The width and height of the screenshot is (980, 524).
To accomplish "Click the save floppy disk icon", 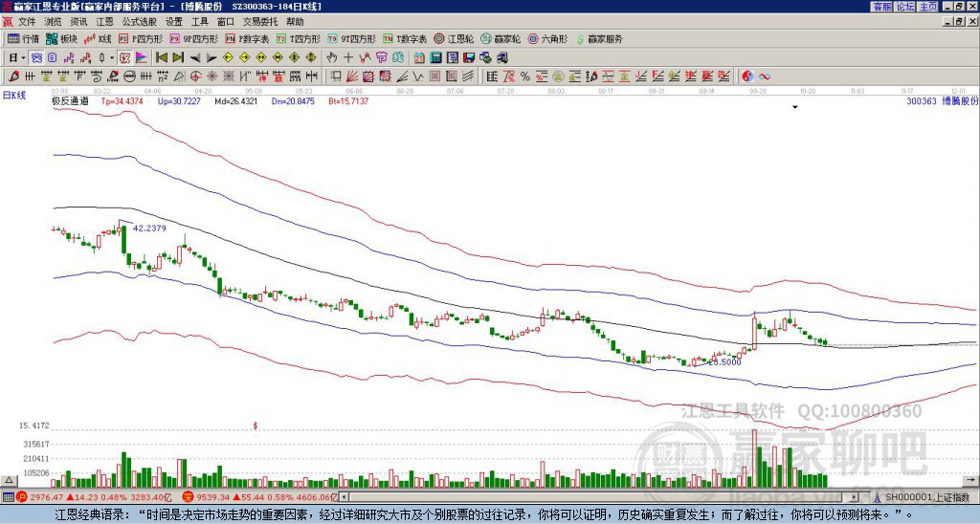I will (469, 58).
